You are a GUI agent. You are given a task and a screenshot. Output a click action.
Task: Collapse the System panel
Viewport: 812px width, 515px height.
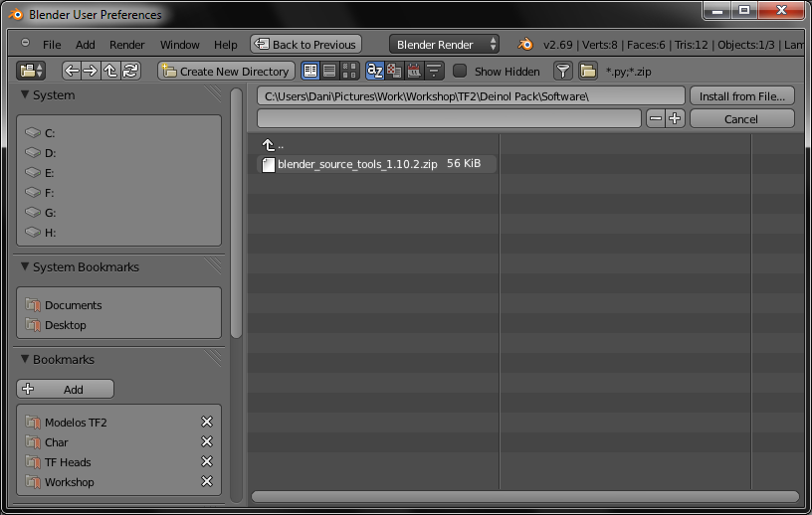point(25,95)
